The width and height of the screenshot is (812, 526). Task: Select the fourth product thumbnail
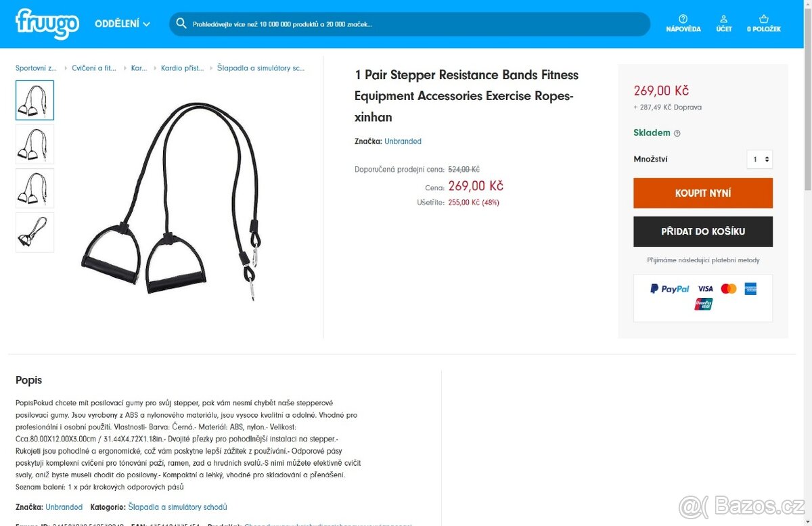(x=35, y=233)
